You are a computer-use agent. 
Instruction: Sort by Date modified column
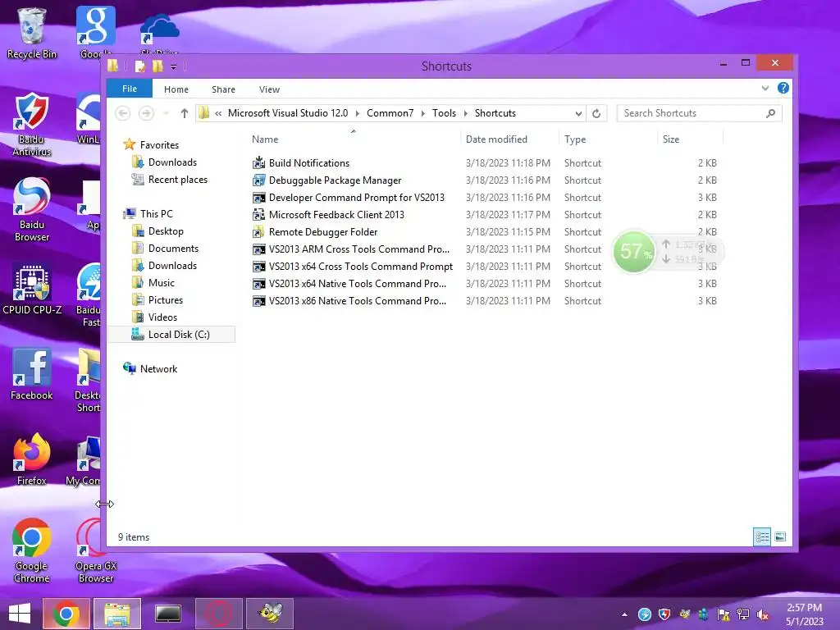coord(509,139)
